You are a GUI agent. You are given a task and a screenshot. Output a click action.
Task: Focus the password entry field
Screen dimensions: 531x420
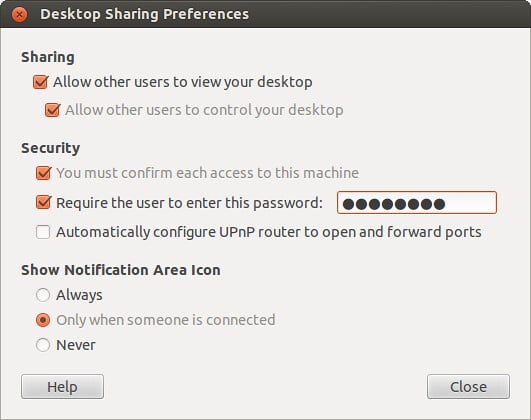[417, 203]
